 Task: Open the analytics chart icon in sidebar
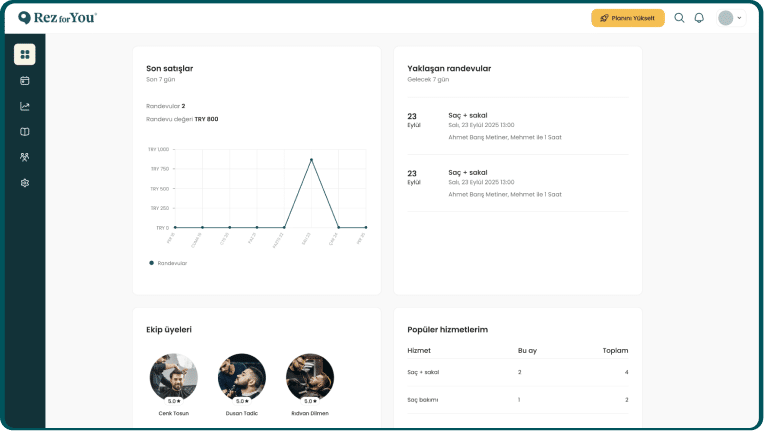click(x=25, y=106)
